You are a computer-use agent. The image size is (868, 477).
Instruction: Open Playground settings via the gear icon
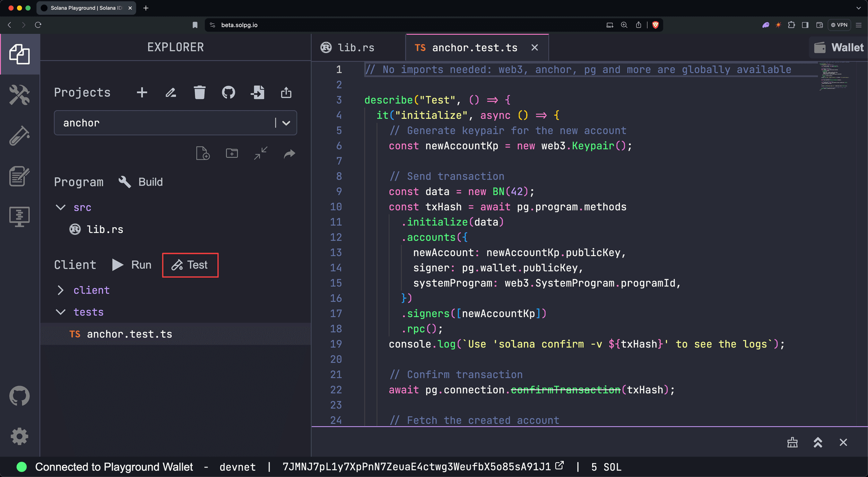coord(20,436)
